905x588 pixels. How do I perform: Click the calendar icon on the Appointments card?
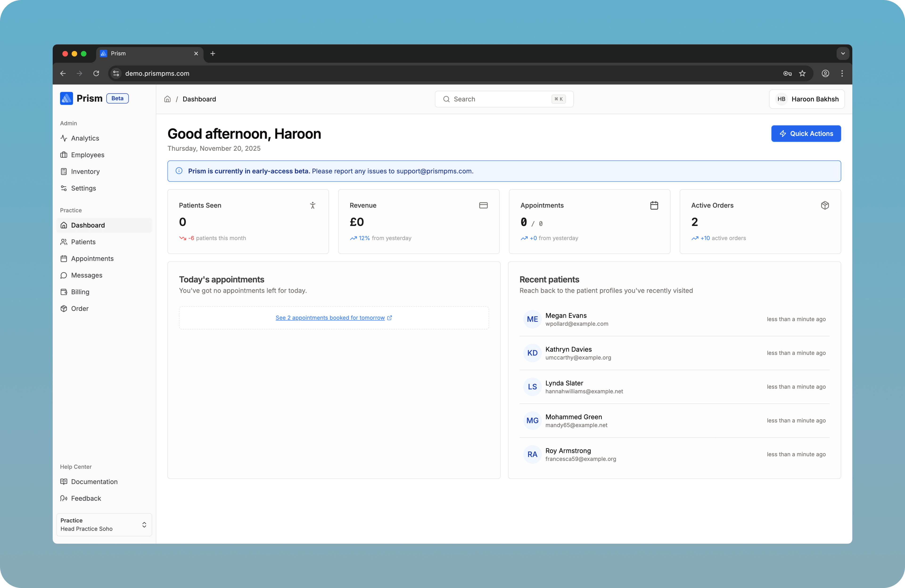click(x=654, y=205)
